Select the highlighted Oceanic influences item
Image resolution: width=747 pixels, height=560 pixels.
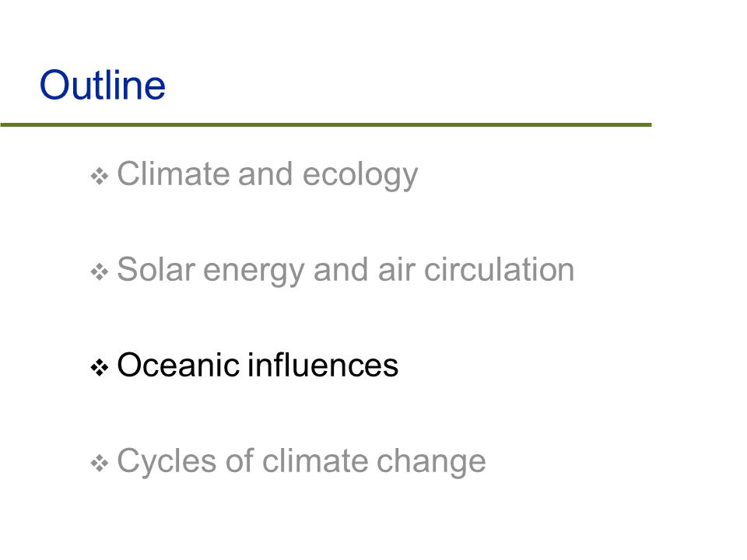[x=258, y=366]
